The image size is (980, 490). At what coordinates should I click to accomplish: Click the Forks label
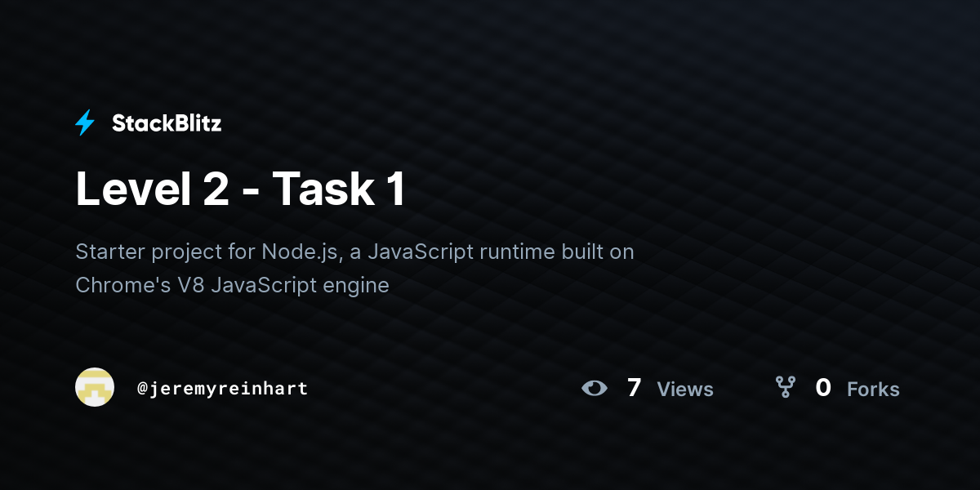[873, 390]
